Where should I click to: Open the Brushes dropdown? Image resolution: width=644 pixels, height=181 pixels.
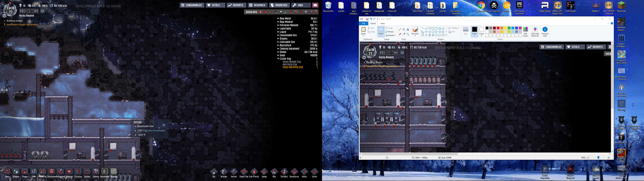pyautogui.click(x=415, y=35)
